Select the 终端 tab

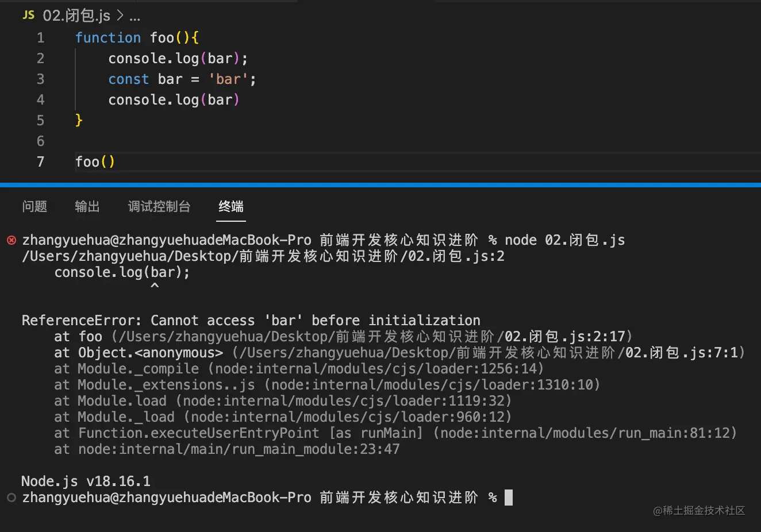pos(231,206)
